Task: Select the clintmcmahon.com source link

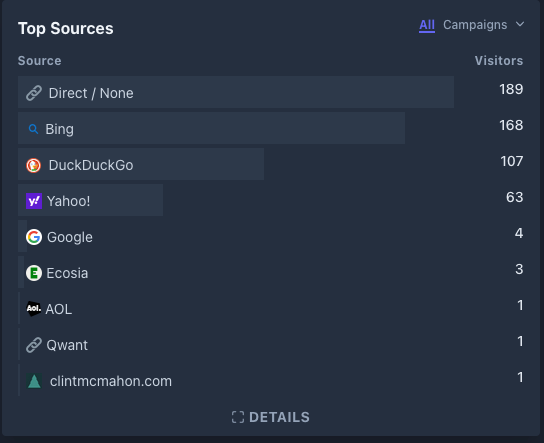Action: (x=111, y=381)
